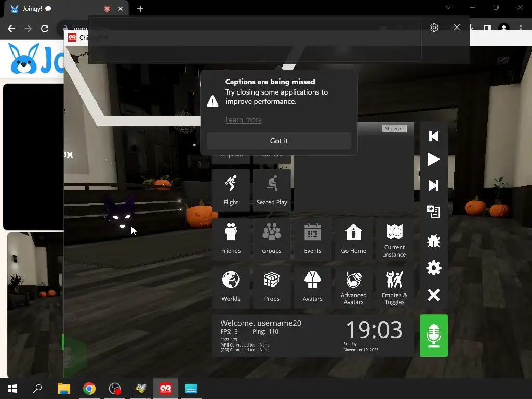Screen dimensions: 532x399
Task: Open the Props menu
Action: pyautogui.click(x=272, y=287)
